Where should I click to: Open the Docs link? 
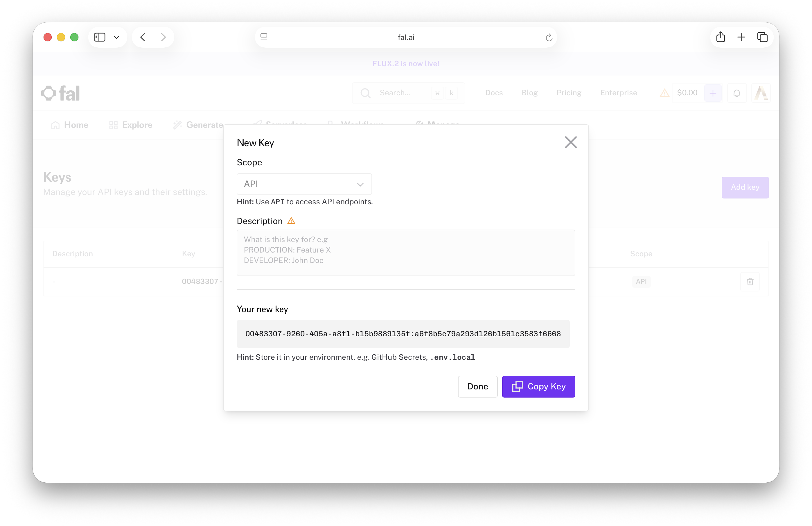[x=494, y=93]
